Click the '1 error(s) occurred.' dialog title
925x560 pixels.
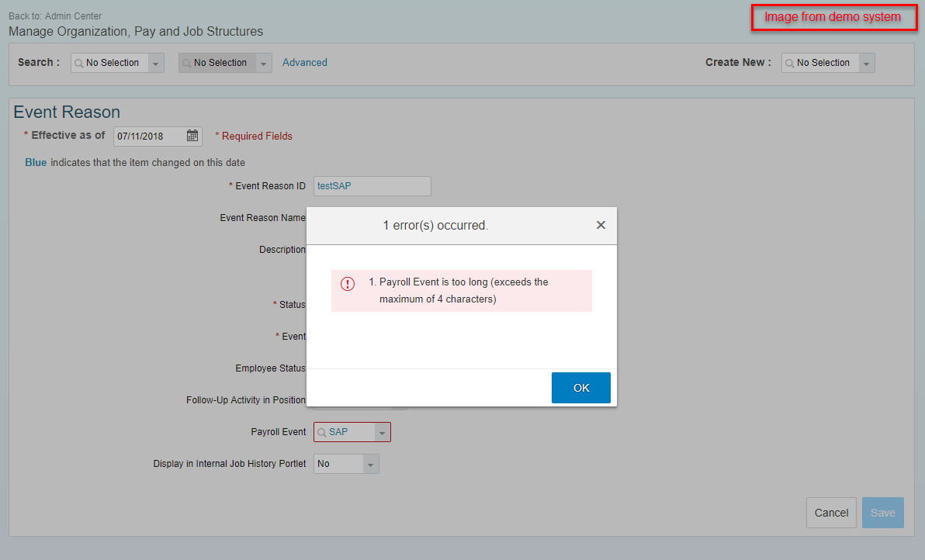pyautogui.click(x=436, y=225)
